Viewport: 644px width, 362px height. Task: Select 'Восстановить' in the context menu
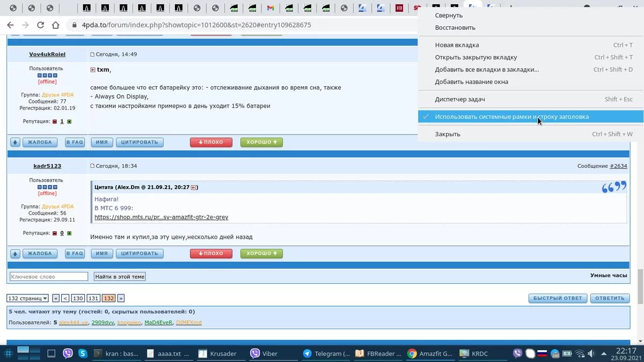pyautogui.click(x=531, y=27)
